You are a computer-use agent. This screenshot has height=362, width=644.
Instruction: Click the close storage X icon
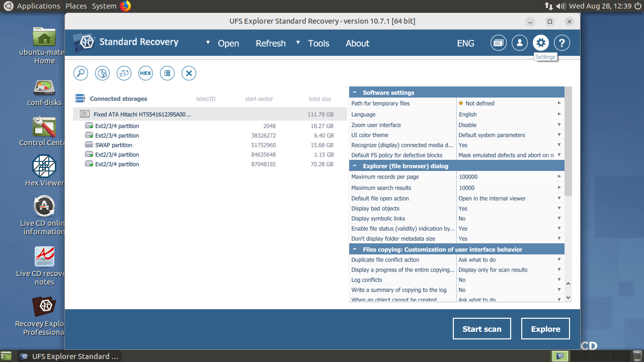coord(189,73)
